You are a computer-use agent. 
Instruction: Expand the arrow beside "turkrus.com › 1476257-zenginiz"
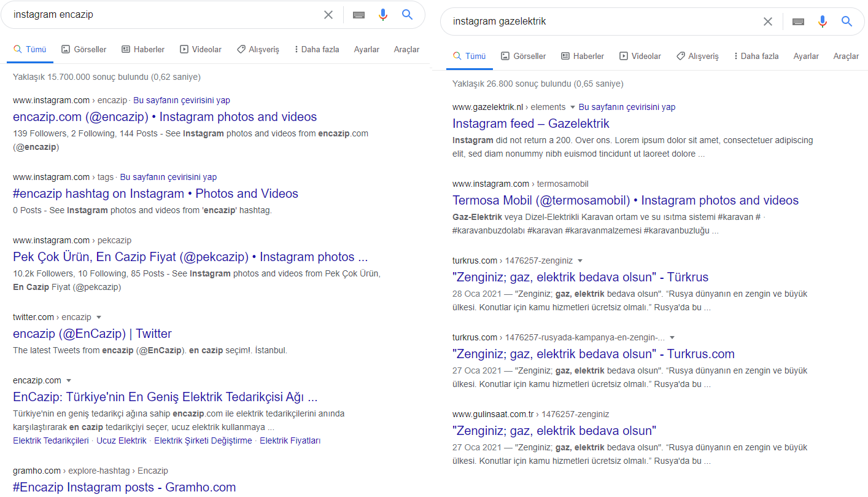[x=580, y=261]
